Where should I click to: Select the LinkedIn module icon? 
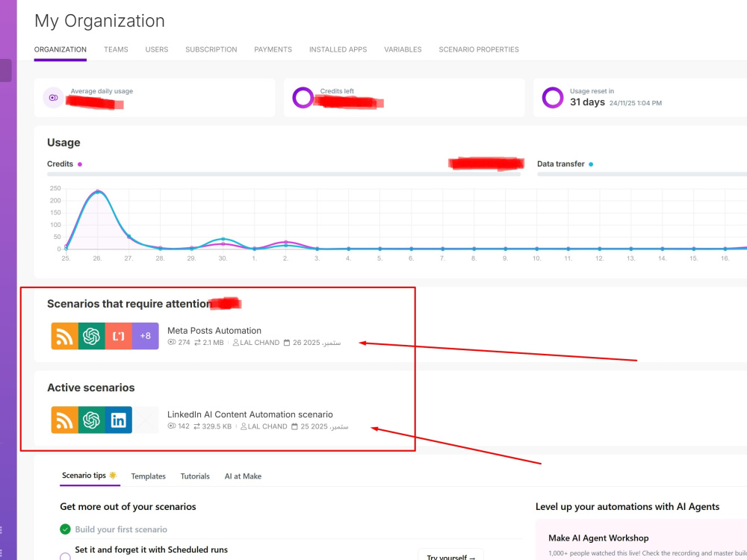tap(119, 420)
